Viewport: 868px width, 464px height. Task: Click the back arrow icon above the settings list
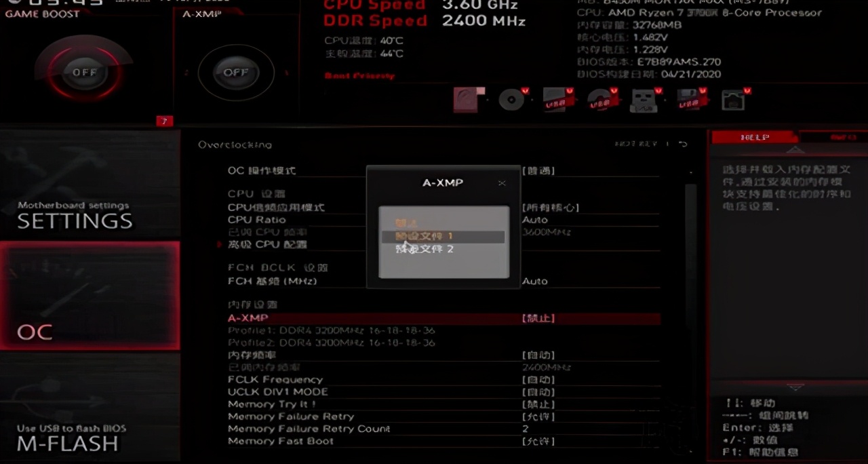point(683,144)
